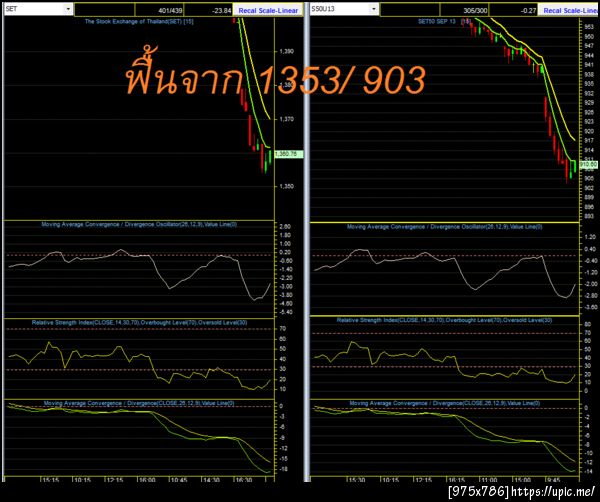
Task: Click the Relative Strength Index title in S50U13 chart
Action: pyautogui.click(x=444, y=320)
